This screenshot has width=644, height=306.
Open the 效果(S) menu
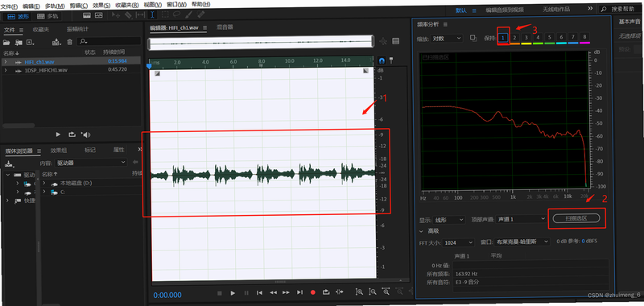point(101,6)
